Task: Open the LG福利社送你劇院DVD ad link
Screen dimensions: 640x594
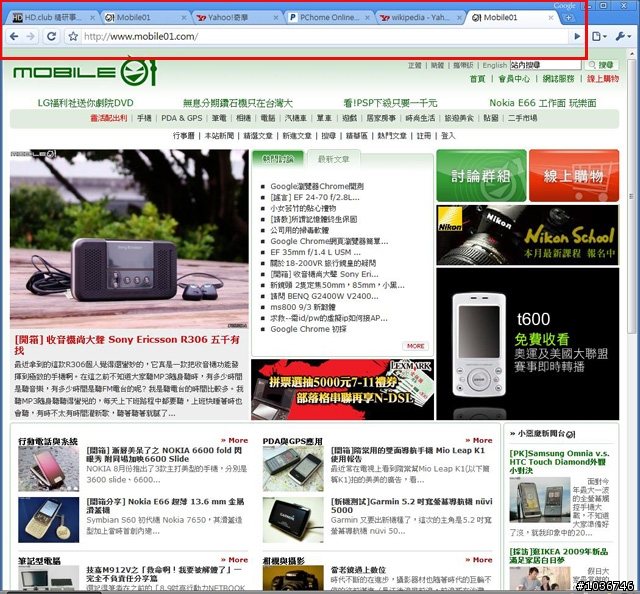Action: point(85,103)
